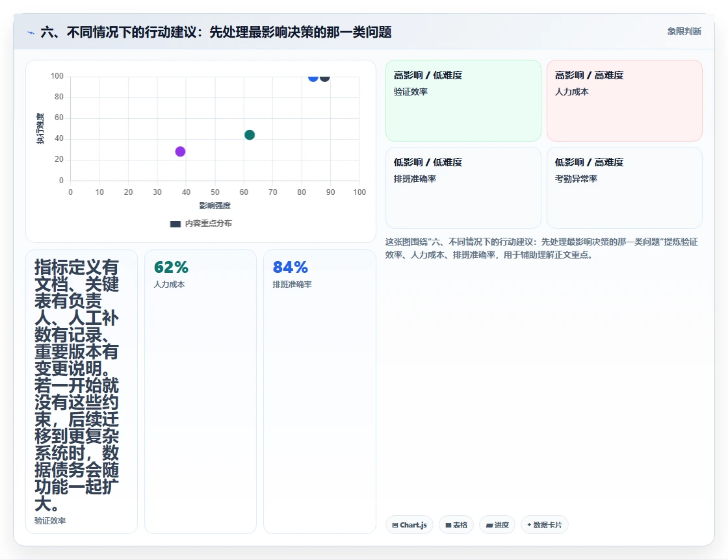
Task: Click the Chart.js tag chip
Action: (409, 525)
